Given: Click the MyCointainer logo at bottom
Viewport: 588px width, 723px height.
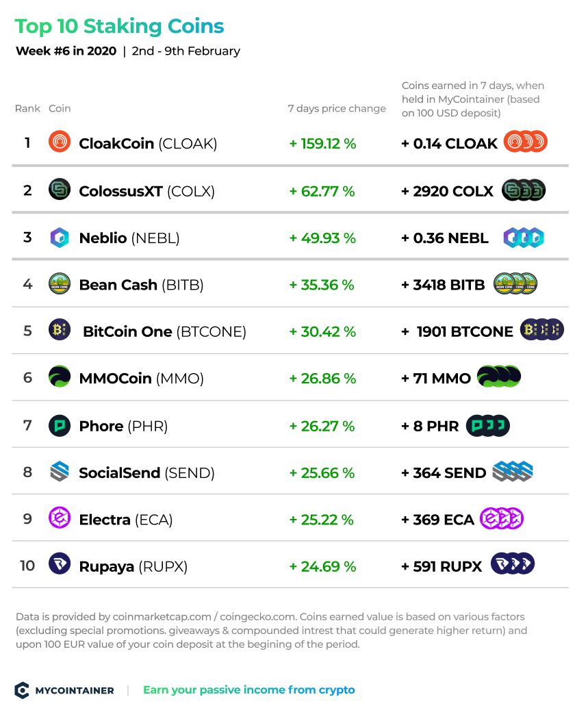Looking at the screenshot, I should tap(64, 690).
